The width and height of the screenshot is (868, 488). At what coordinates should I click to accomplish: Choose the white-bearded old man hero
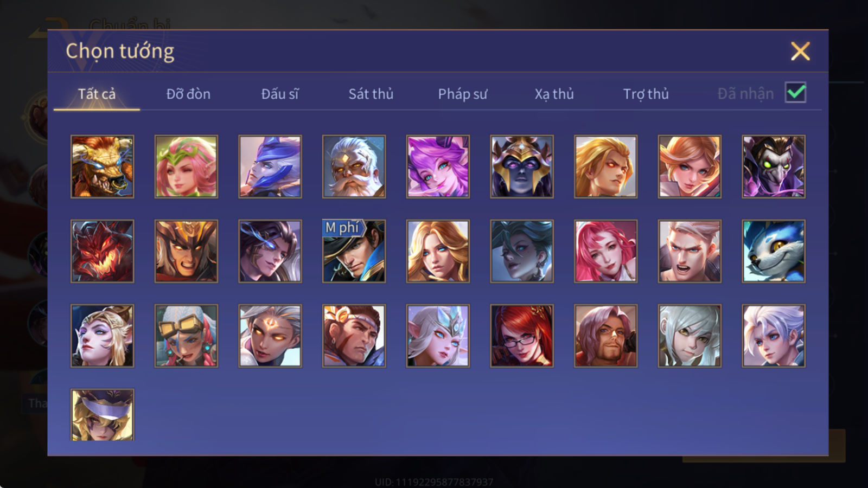point(354,166)
